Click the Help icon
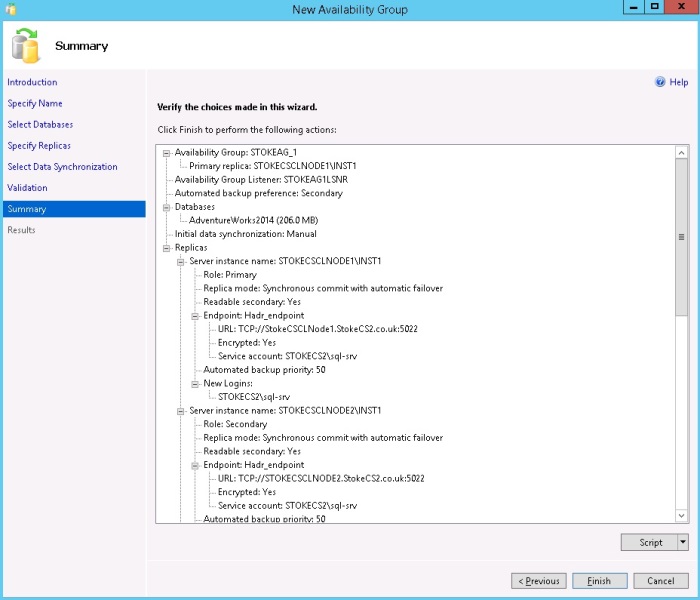This screenshot has width=700, height=600. (660, 82)
